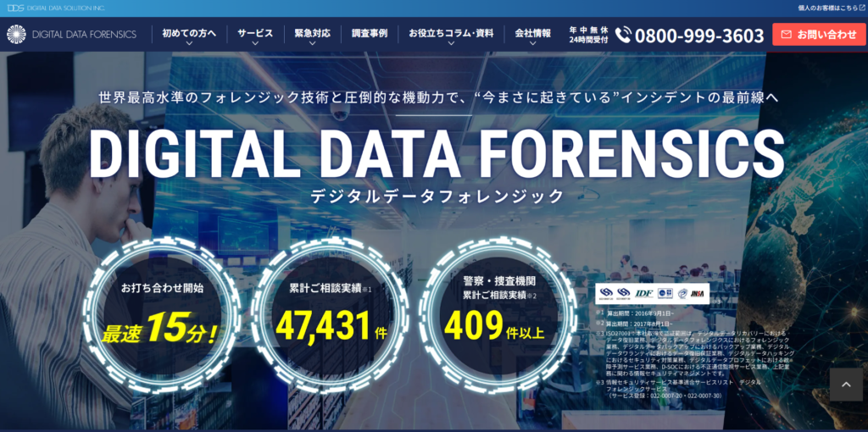The width and height of the screenshot is (868, 432).
Task: Click the IDF certification logo
Action: pyautogui.click(x=646, y=293)
